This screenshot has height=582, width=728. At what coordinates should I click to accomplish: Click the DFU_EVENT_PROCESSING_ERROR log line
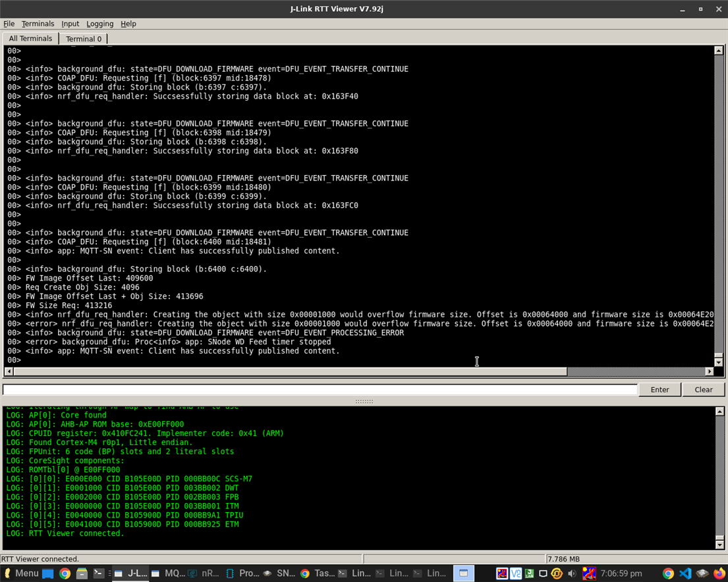point(215,332)
